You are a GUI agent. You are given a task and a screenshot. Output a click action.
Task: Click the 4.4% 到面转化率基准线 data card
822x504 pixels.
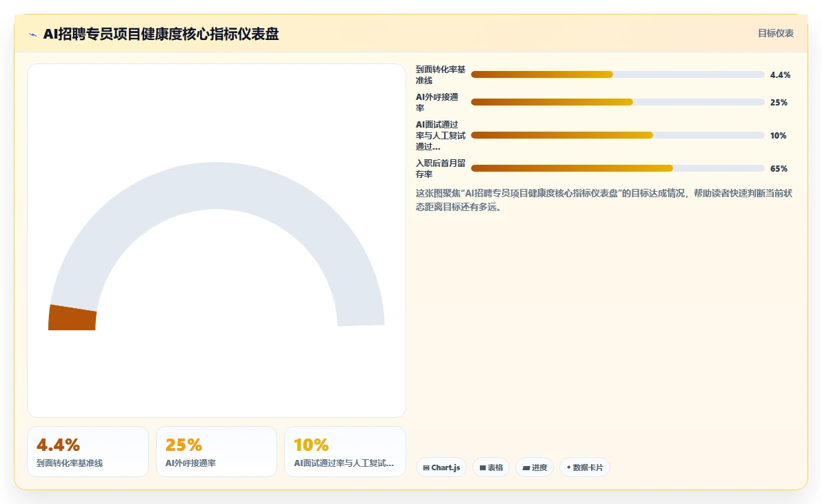(88, 452)
